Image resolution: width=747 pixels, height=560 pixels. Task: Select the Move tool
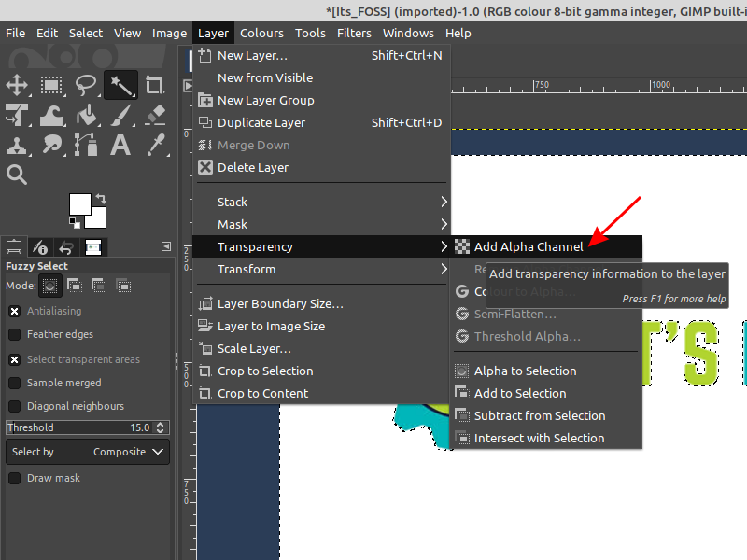(18, 85)
